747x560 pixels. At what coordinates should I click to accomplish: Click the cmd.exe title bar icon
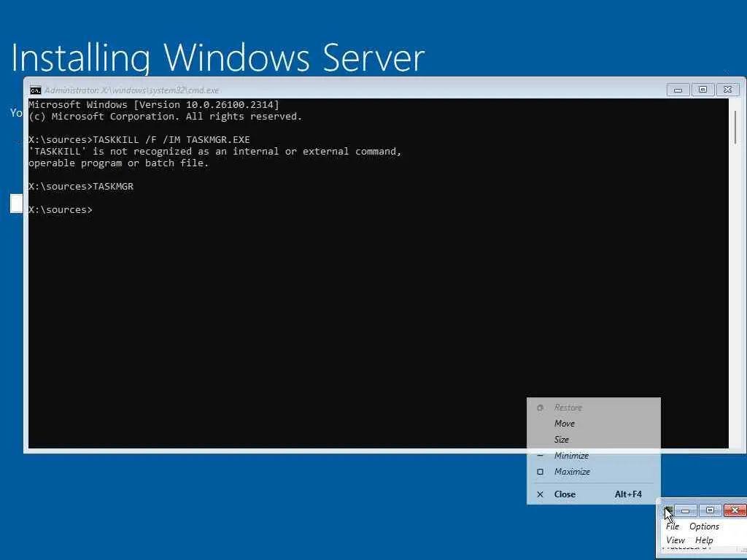[35, 90]
